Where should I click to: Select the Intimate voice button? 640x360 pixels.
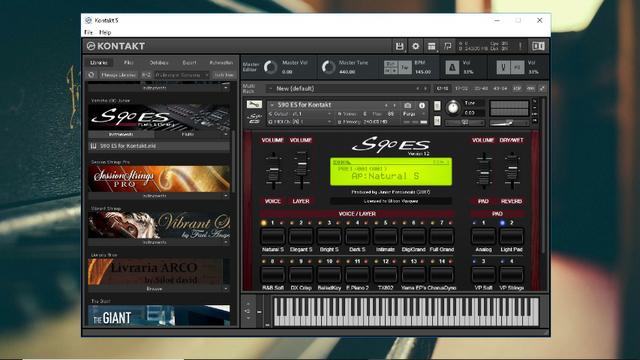coord(385,236)
